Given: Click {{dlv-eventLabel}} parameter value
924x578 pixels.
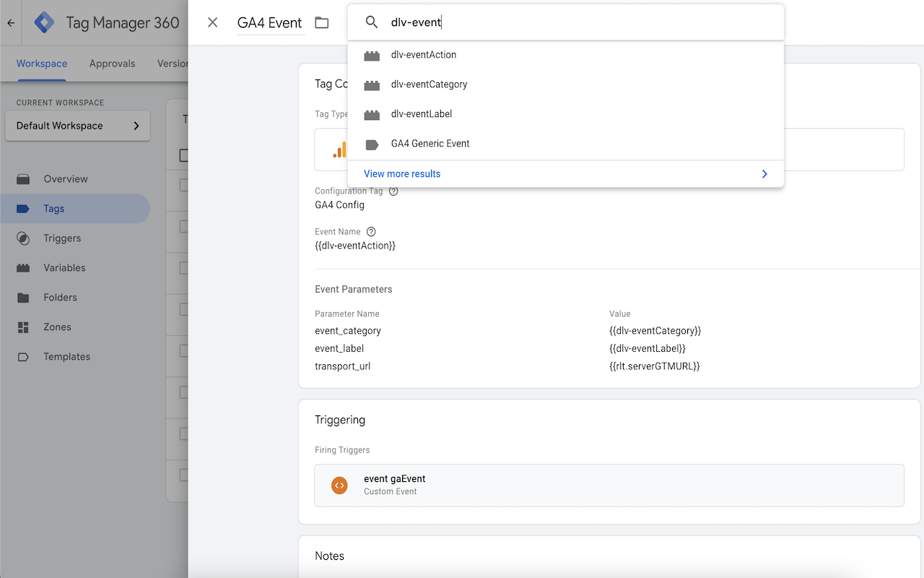Looking at the screenshot, I should coord(648,349).
